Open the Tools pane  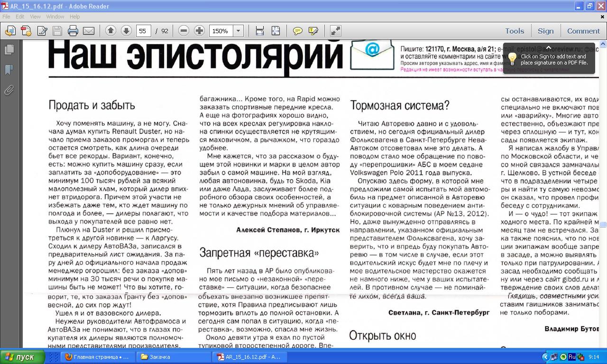click(x=515, y=31)
